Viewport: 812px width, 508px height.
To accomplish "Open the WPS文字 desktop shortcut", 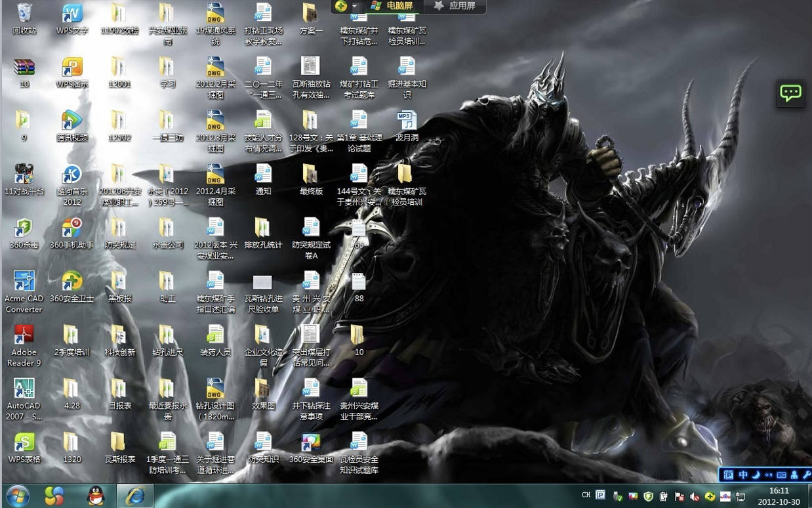I will 72,14.
